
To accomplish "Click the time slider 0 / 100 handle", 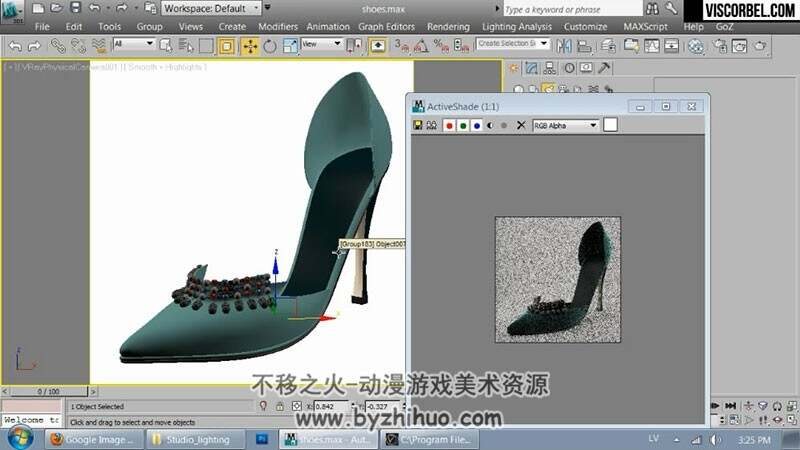I will click(x=48, y=391).
